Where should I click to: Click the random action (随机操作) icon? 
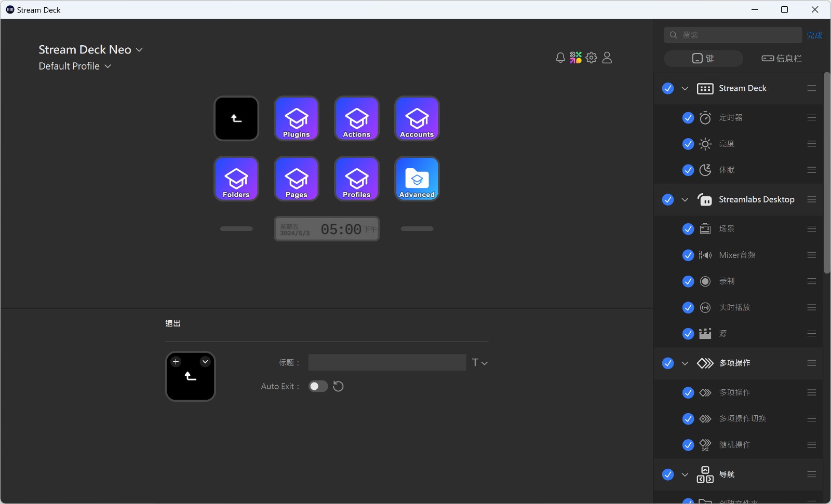pyautogui.click(x=705, y=445)
